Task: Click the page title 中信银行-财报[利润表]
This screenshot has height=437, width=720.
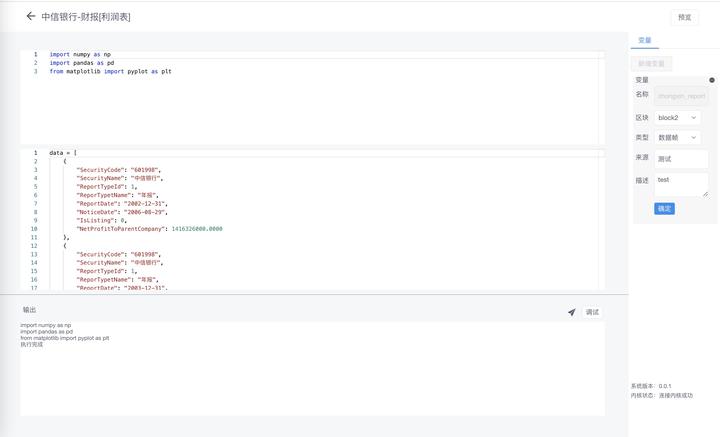Action: 86,17
